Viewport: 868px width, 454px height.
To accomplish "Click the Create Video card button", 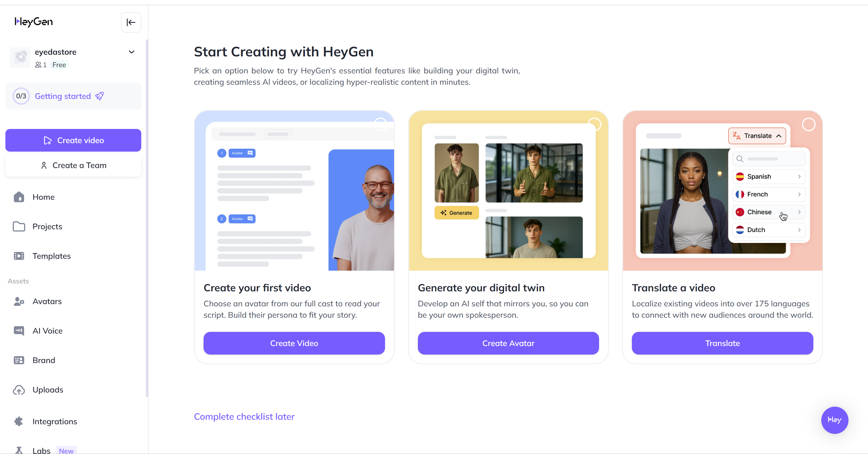I will pos(294,343).
